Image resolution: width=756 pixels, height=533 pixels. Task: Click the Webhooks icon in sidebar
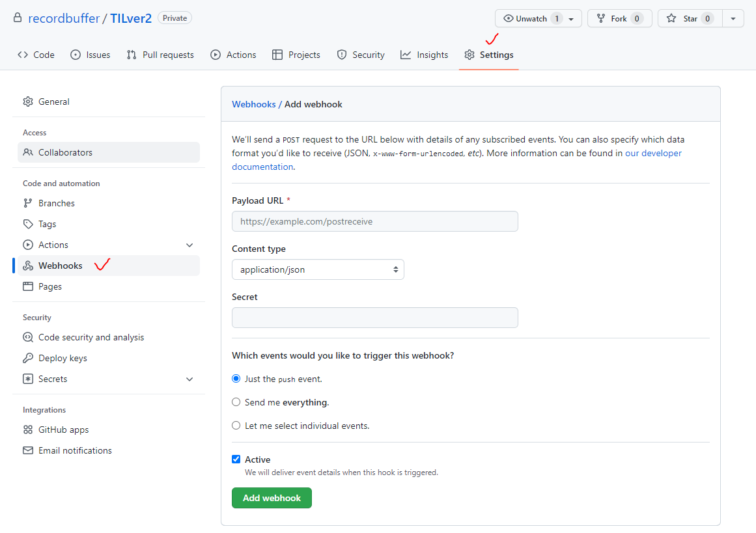28,266
